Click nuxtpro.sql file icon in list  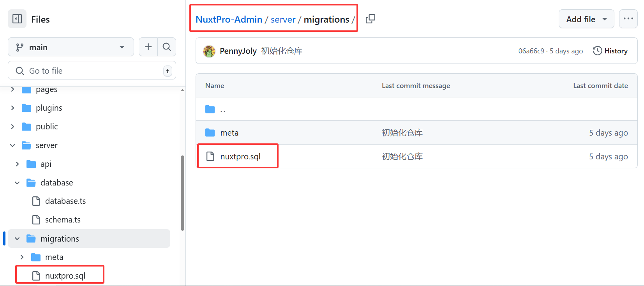(210, 157)
